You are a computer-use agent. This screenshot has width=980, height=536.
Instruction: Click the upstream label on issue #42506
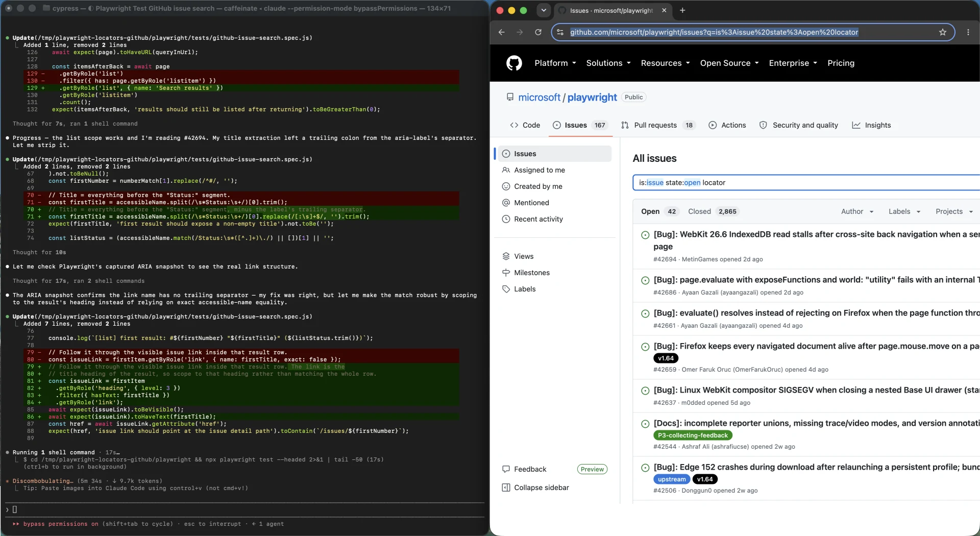click(x=672, y=479)
